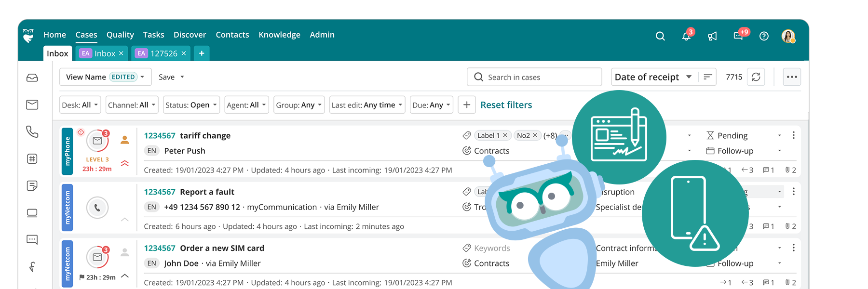This screenshot has height=289, width=868.
Task: Go to the Cases menu
Action: (86, 35)
